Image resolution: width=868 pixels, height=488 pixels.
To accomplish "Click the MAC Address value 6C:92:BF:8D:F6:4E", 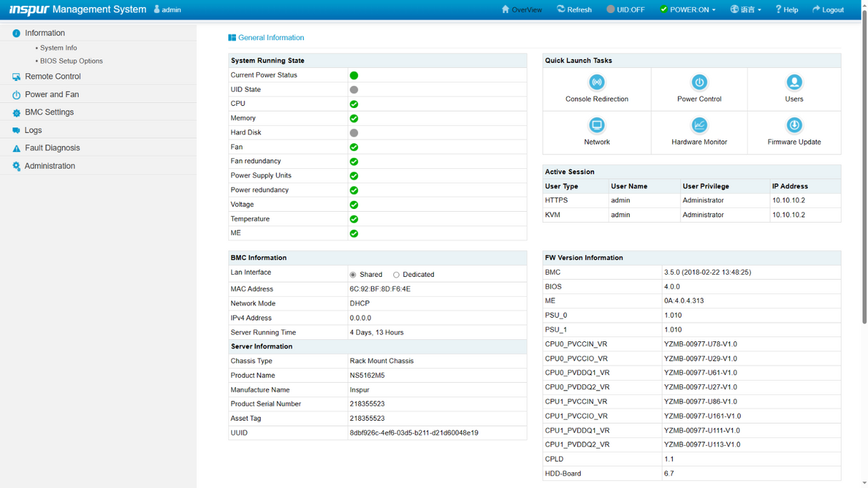I will (380, 289).
